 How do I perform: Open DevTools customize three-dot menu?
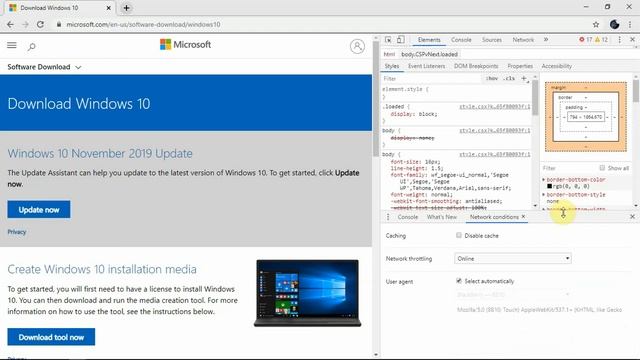[620, 40]
